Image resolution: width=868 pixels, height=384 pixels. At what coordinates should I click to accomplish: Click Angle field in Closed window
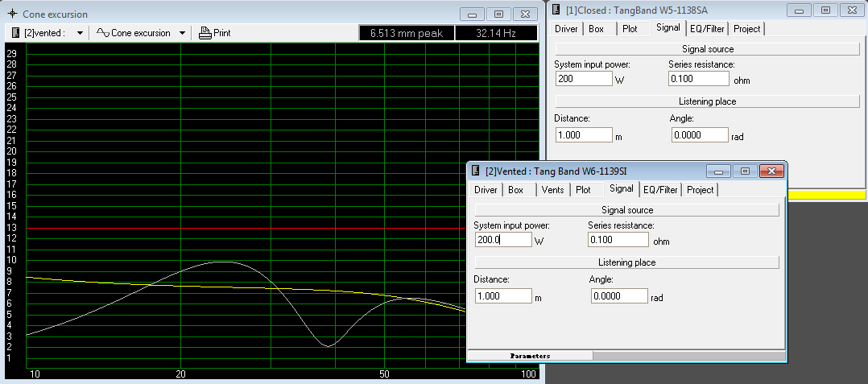pos(700,135)
